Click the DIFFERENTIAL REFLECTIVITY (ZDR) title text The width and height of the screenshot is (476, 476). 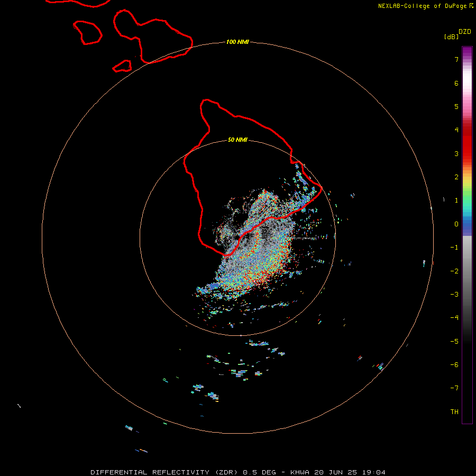coord(164,472)
